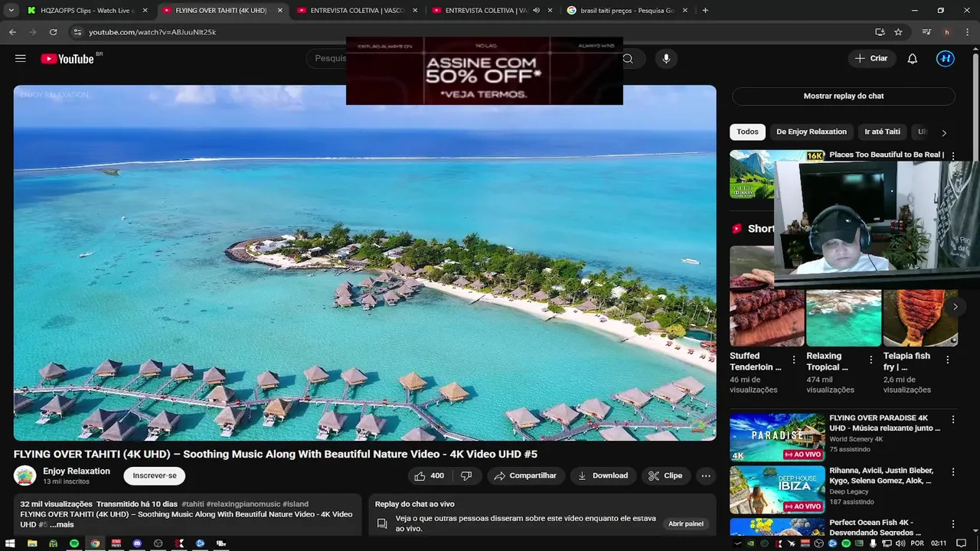Open options for Perfect Ocean Fish 4K
980x551 pixels.
click(953, 524)
